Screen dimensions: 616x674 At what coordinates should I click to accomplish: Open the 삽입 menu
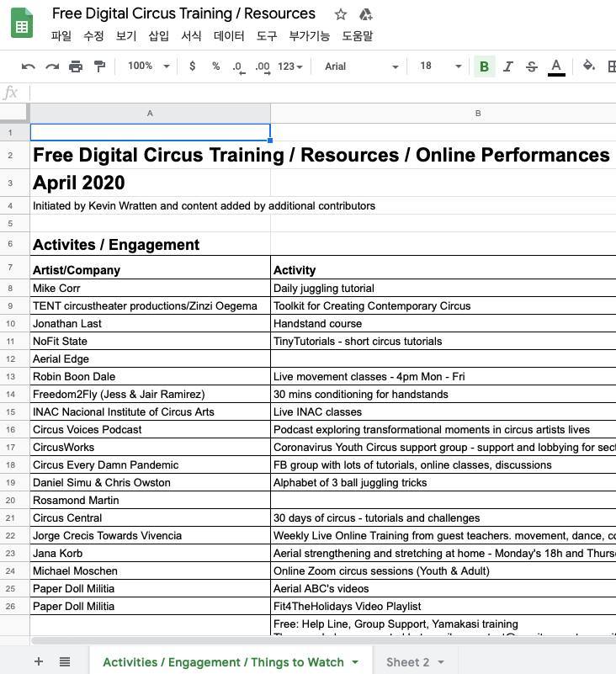[158, 35]
